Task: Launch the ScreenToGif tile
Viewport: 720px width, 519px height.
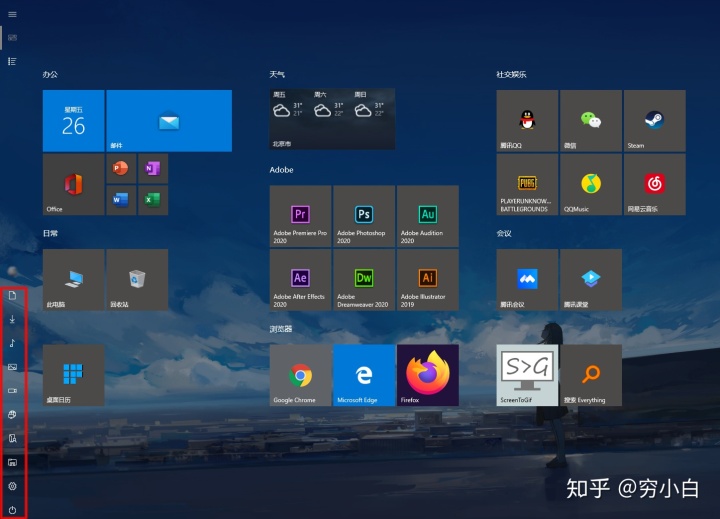Action: [x=527, y=375]
